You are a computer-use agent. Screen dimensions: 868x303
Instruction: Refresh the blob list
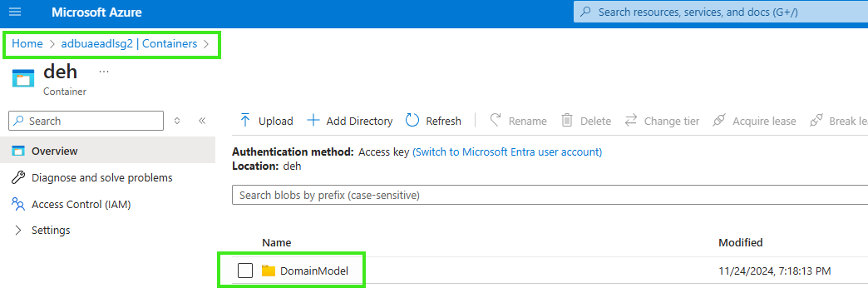[x=433, y=121]
